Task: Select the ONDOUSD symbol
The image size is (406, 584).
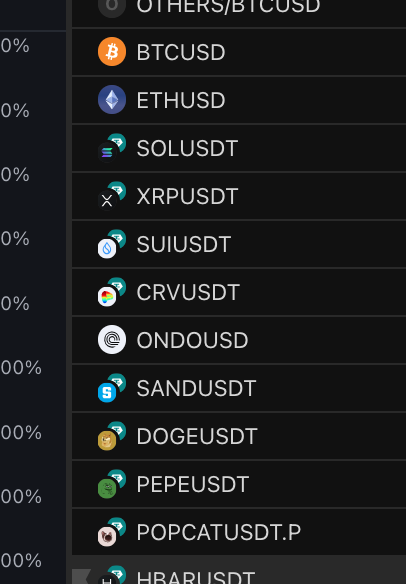Action: [x=239, y=340]
